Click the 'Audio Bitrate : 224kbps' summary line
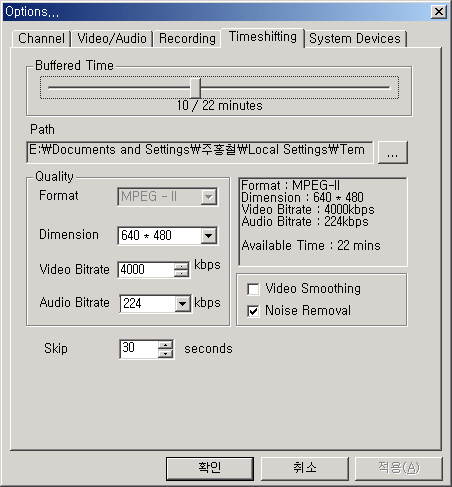This screenshot has width=452, height=487. (305, 222)
